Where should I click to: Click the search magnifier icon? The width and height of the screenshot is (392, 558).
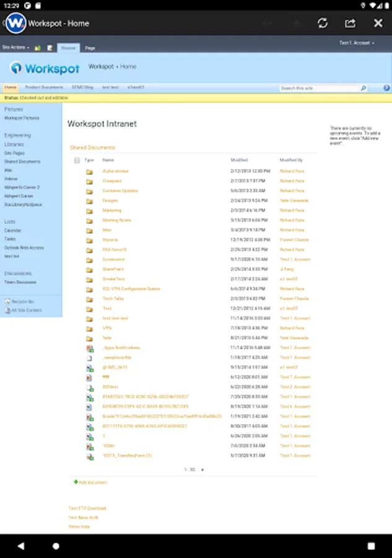point(364,88)
